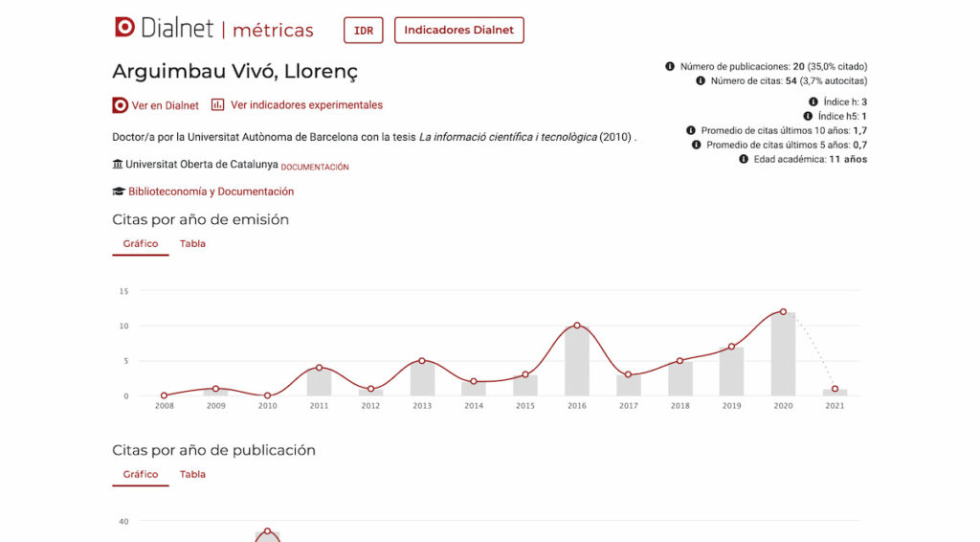Click the 2016 data point on chart
Screen dimensions: 980x542
[576, 326]
